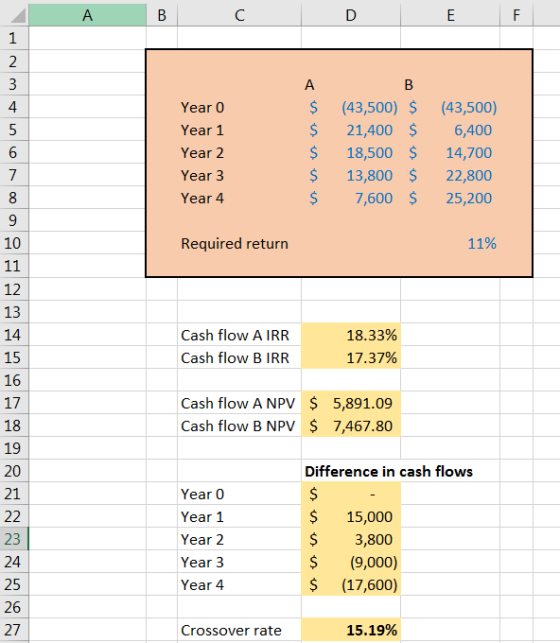Select the 15.19% crossover rate cell
The height and width of the screenshot is (643, 560).
(x=351, y=630)
